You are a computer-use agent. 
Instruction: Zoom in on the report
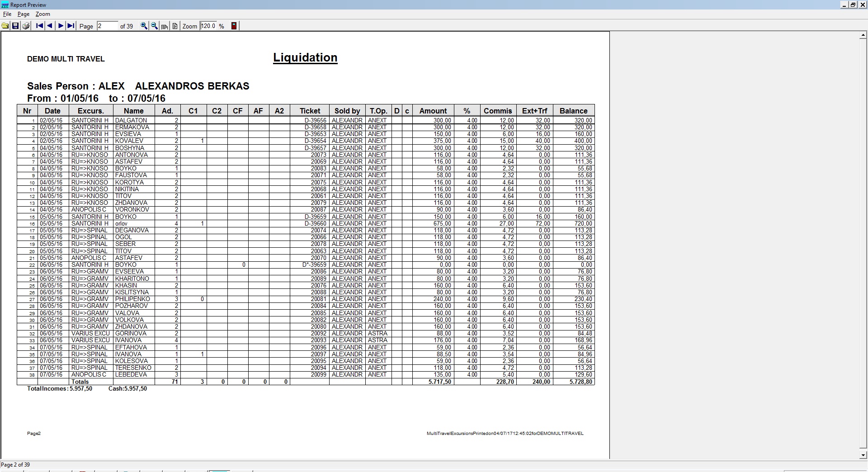click(x=144, y=26)
